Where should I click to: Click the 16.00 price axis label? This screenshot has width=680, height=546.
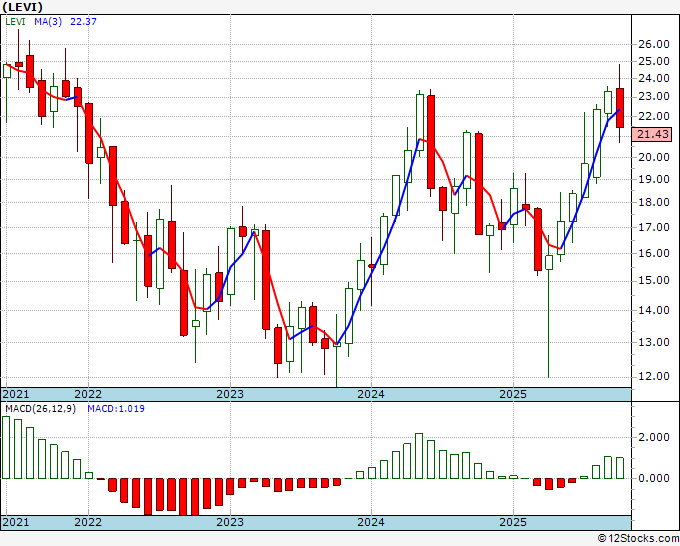(x=654, y=253)
